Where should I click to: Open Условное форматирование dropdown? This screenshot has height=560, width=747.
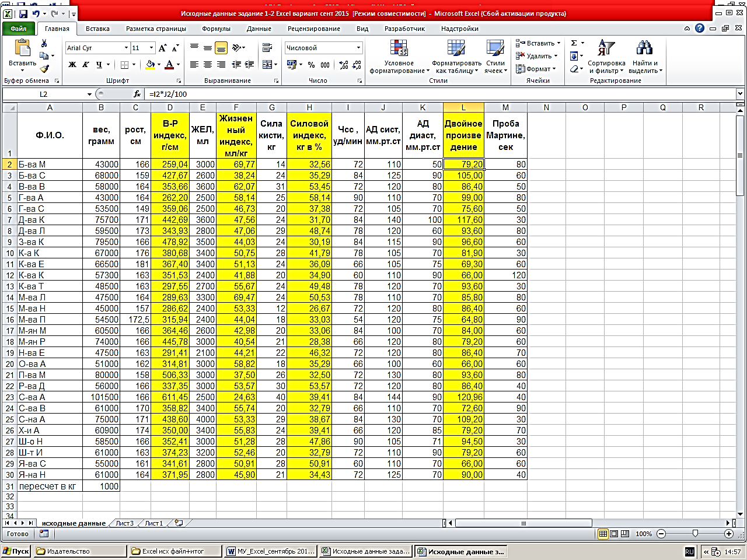coord(399,57)
